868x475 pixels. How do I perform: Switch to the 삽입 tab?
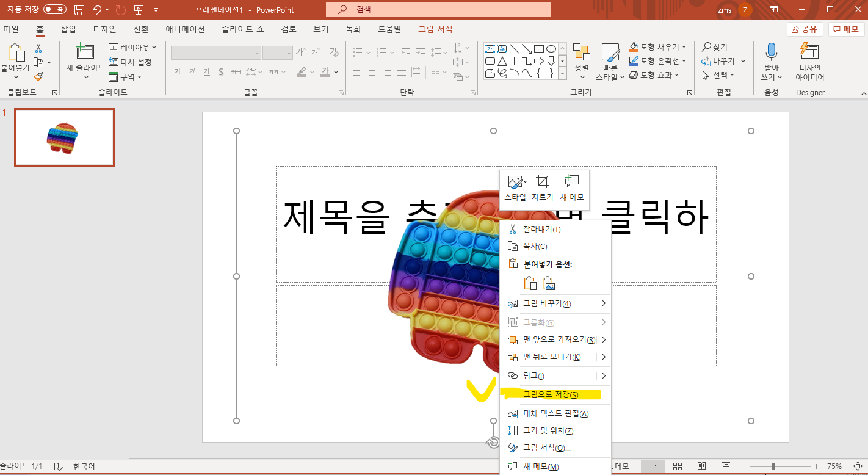(x=68, y=29)
